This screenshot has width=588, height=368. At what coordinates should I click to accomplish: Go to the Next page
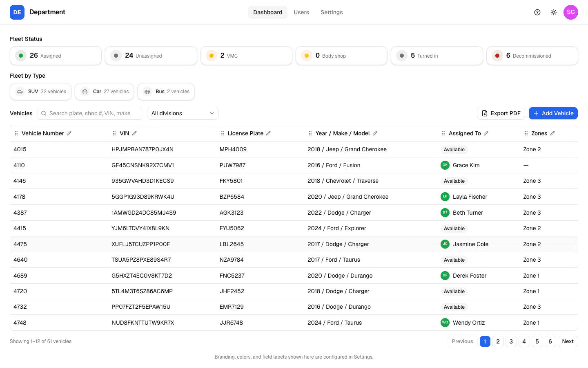point(568,341)
